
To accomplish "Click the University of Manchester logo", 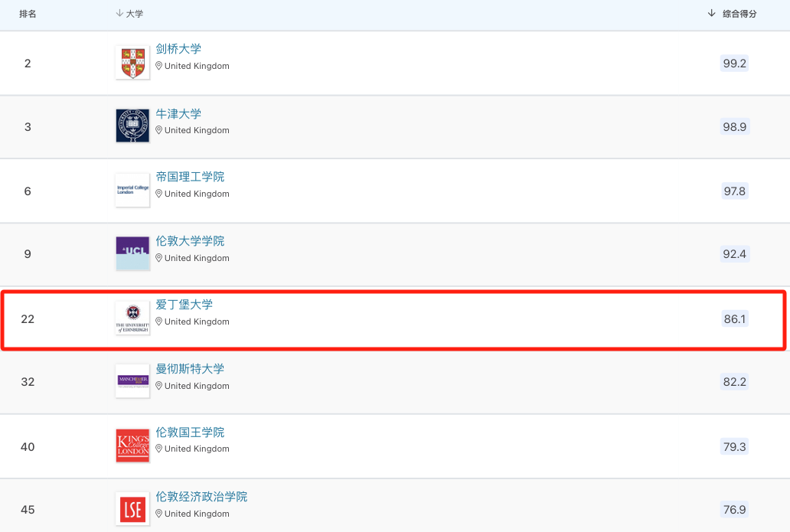I will (132, 381).
